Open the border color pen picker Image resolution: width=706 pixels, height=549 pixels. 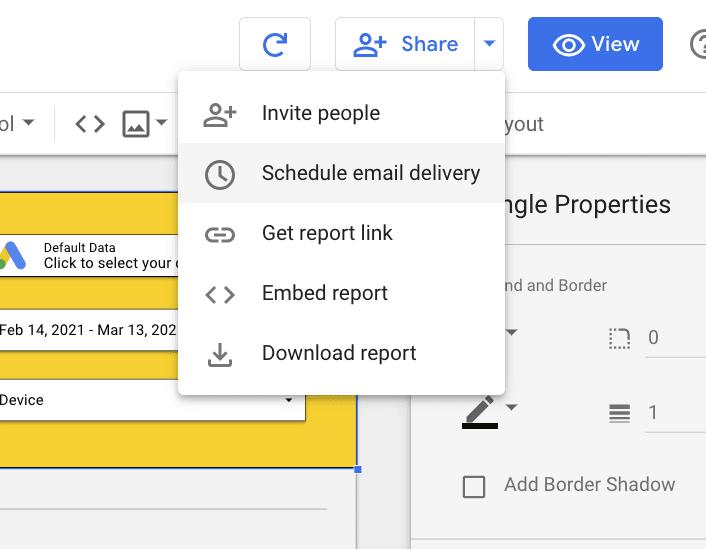point(480,412)
